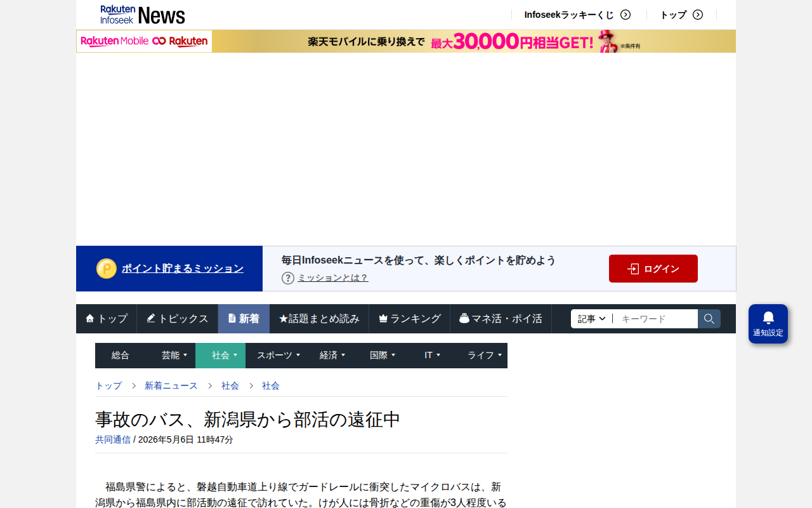Click the magnifier search button
Viewport: 812px width, 508px height.
(x=709, y=319)
